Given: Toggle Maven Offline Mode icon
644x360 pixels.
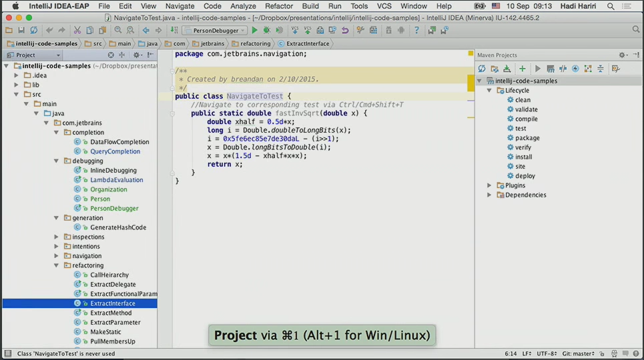Looking at the screenshot, I should [x=563, y=69].
